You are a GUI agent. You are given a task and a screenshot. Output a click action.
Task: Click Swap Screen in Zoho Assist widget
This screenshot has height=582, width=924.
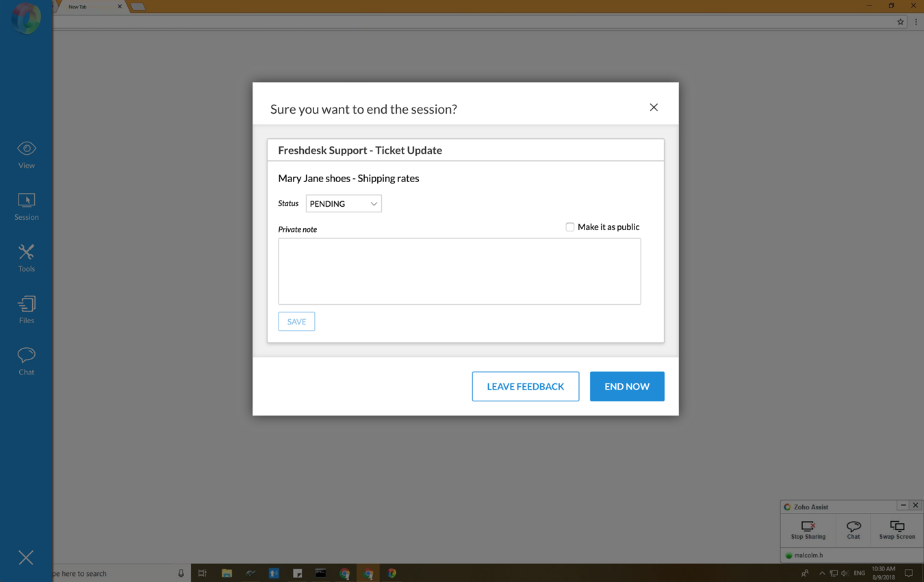(897, 530)
